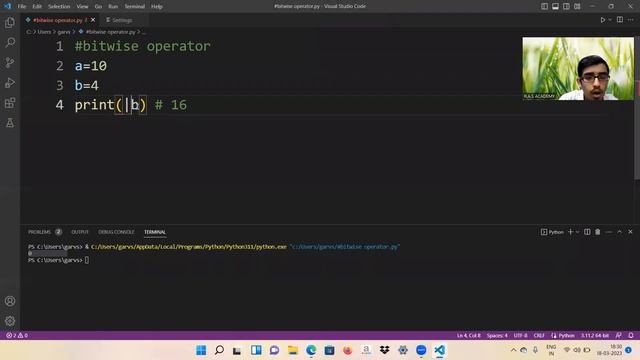Open the Go menu
This screenshot has height=360, width=640.
coord(98,7)
